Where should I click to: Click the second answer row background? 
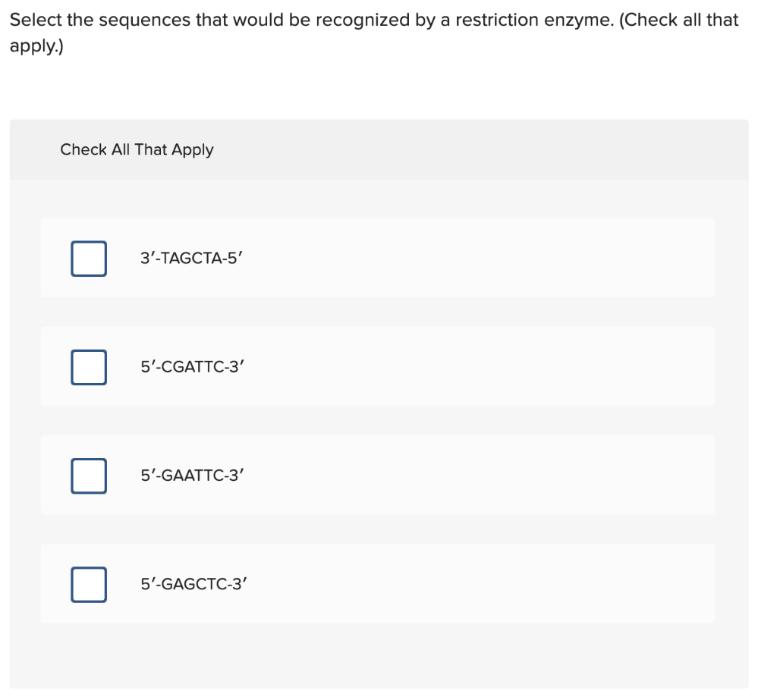coord(455,366)
